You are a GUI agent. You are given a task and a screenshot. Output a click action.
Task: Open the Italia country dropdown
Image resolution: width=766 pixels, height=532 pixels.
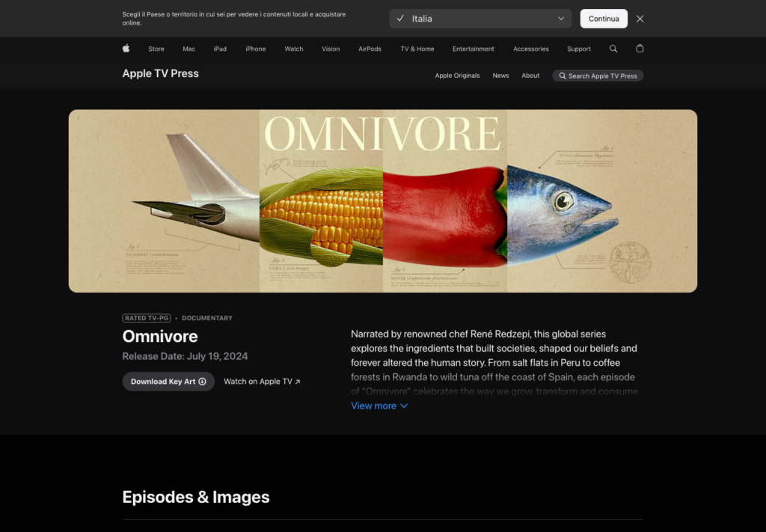(480, 19)
